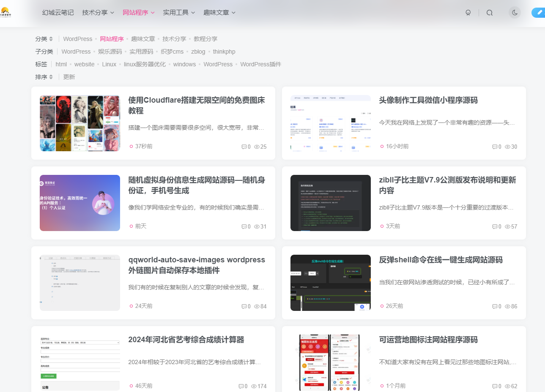The width and height of the screenshot is (545, 392).
Task: Choose zblog subcategory
Action: (198, 52)
